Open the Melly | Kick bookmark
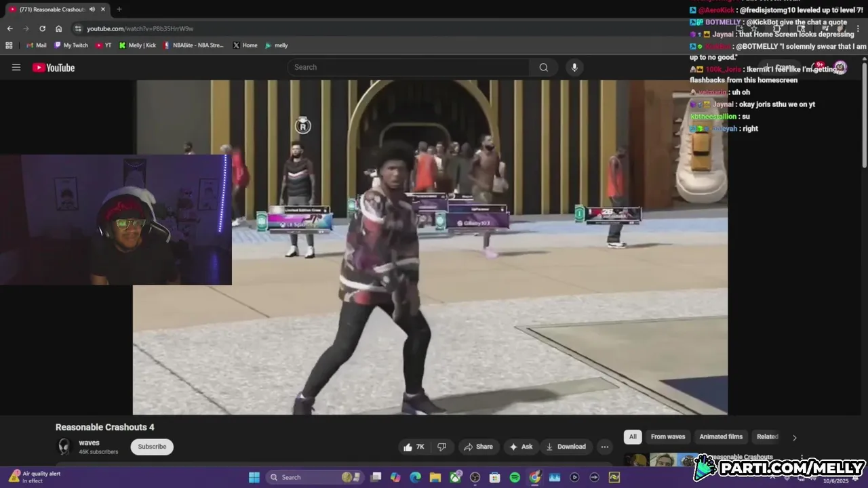The height and width of the screenshot is (488, 868). click(138, 45)
